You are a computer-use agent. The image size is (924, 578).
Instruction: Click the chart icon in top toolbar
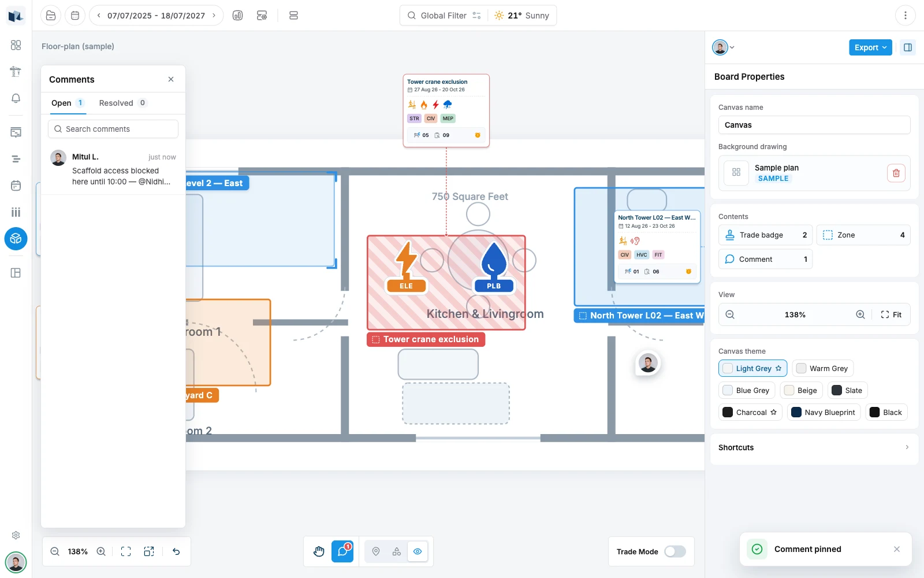coord(237,16)
